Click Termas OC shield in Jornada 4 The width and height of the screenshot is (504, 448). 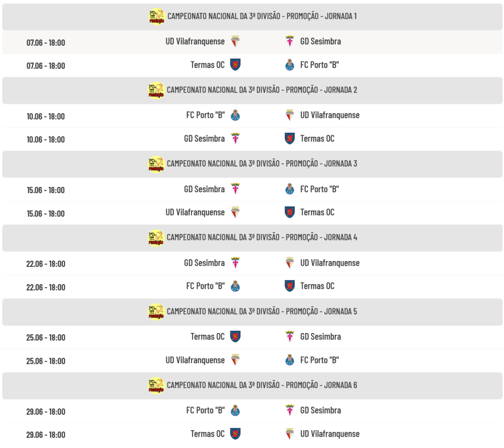coord(289,286)
